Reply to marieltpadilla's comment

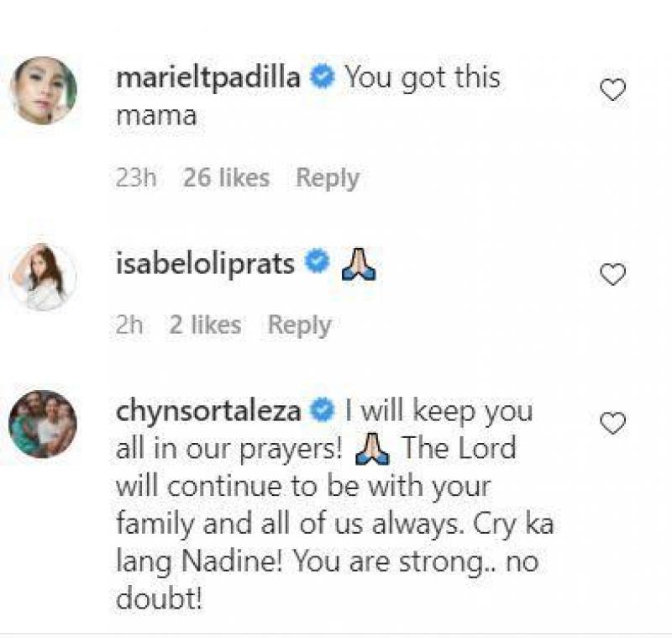pos(327,178)
